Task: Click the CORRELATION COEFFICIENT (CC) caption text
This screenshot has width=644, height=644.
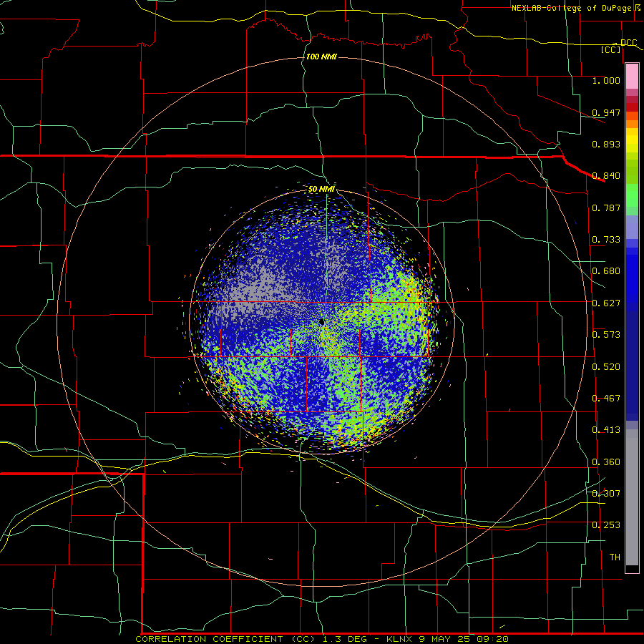Action: click(x=225, y=639)
